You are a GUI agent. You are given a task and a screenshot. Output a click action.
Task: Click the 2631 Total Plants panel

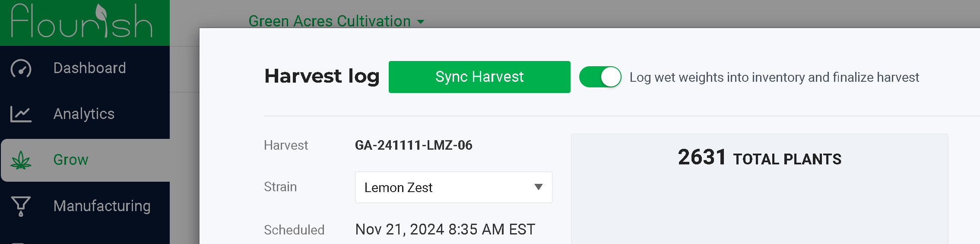760,189
